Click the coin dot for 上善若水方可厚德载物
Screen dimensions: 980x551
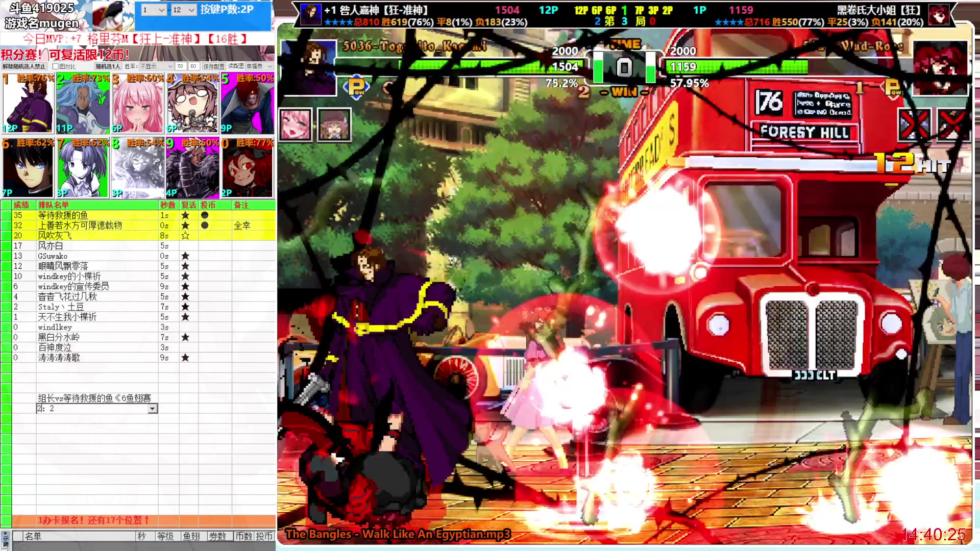click(205, 226)
